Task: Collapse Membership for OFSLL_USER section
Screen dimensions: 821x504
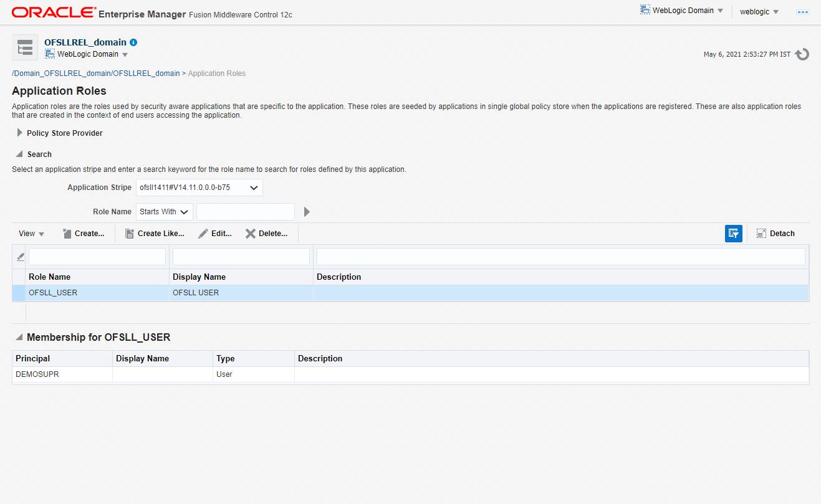Action: (x=19, y=337)
